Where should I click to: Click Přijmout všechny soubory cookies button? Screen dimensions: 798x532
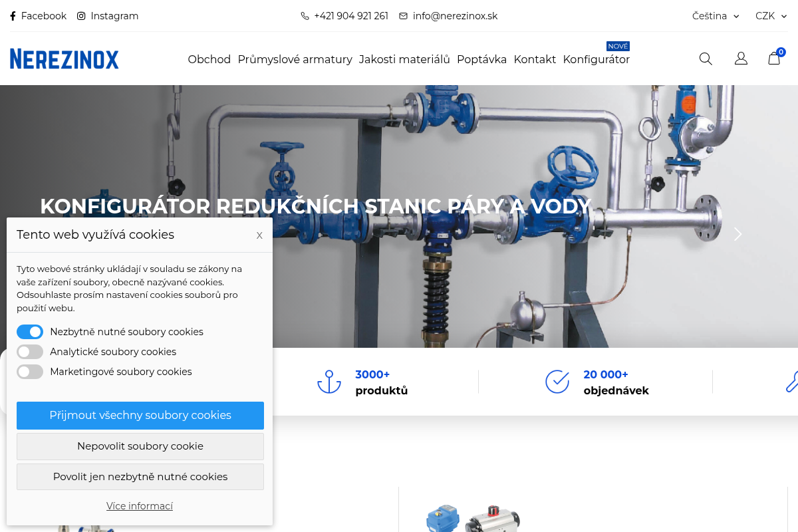[140, 416]
